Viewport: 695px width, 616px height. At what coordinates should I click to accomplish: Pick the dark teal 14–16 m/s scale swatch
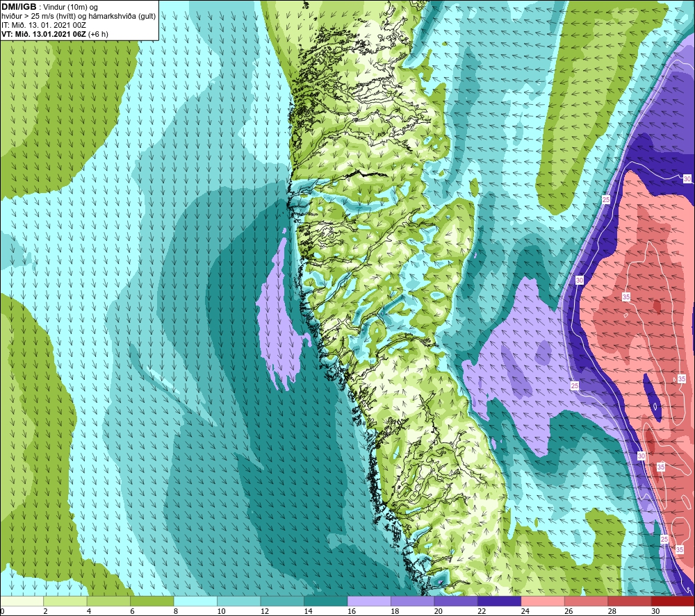coord(326,601)
